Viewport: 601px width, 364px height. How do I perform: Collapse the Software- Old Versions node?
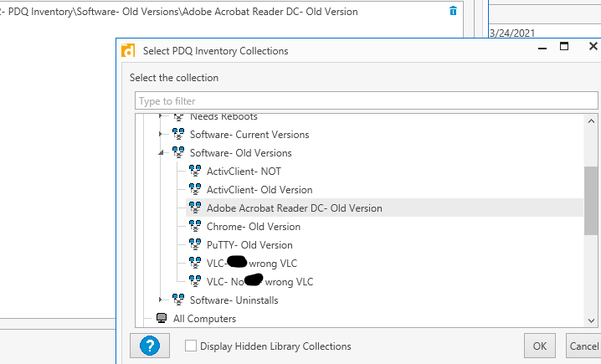click(x=161, y=153)
